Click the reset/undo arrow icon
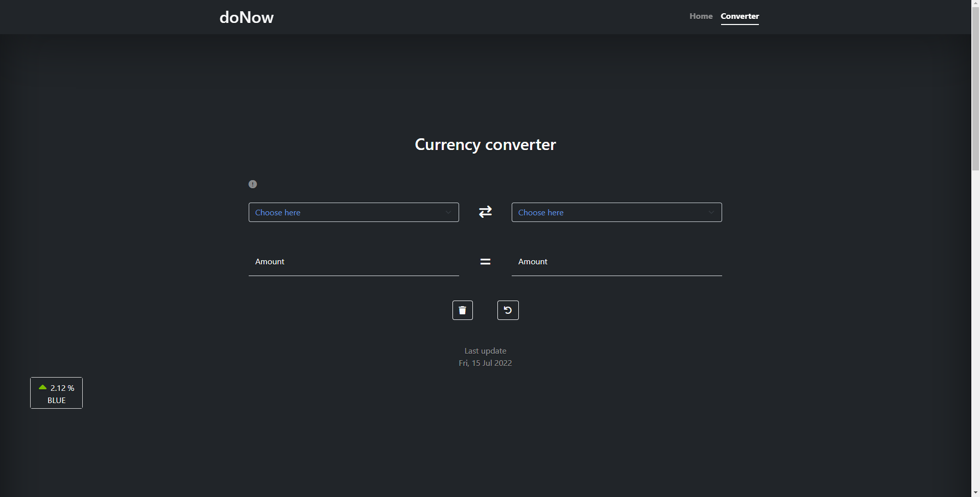The image size is (980, 497). (x=508, y=310)
